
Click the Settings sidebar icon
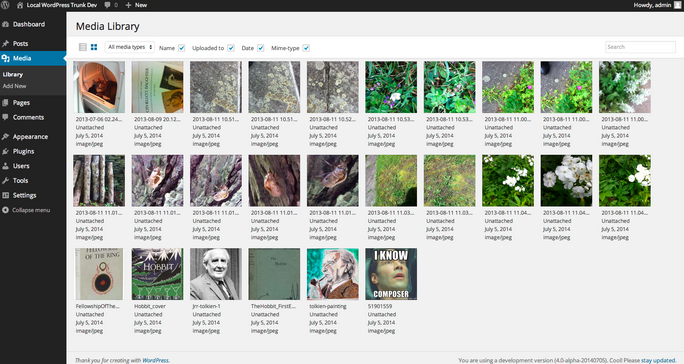point(6,195)
